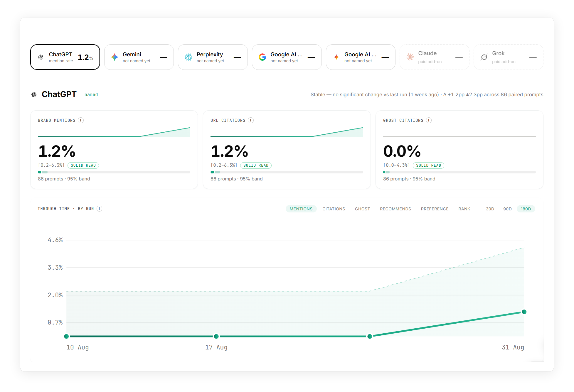Click the URL Citations sparkline chart
This screenshot has height=392, width=574.
pyautogui.click(x=287, y=132)
